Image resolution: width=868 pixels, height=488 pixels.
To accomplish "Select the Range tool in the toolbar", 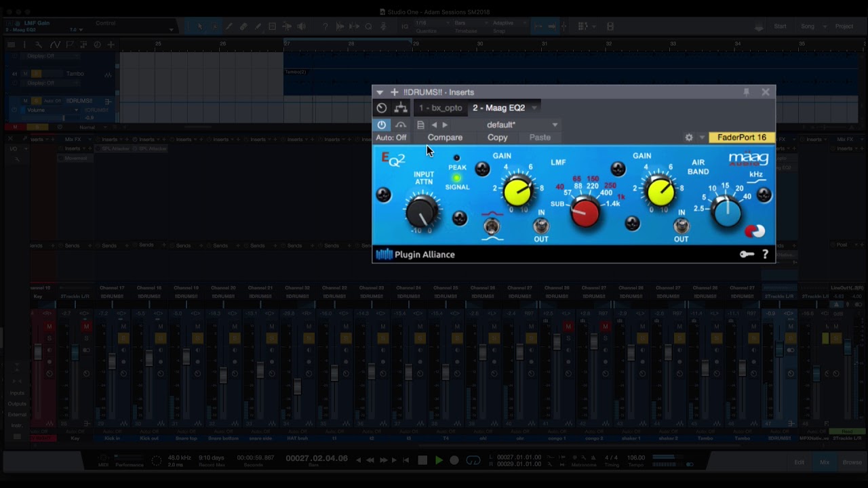I will pos(214,26).
